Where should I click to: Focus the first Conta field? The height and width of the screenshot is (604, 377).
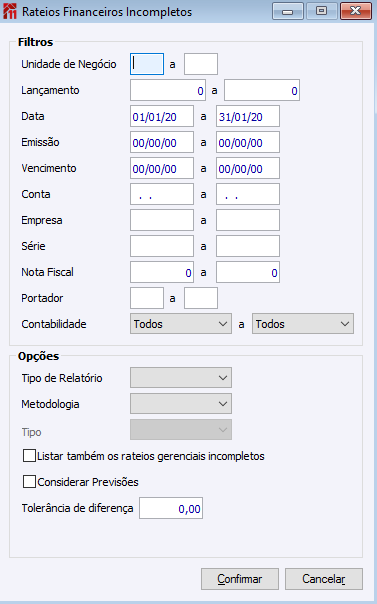click(x=162, y=194)
